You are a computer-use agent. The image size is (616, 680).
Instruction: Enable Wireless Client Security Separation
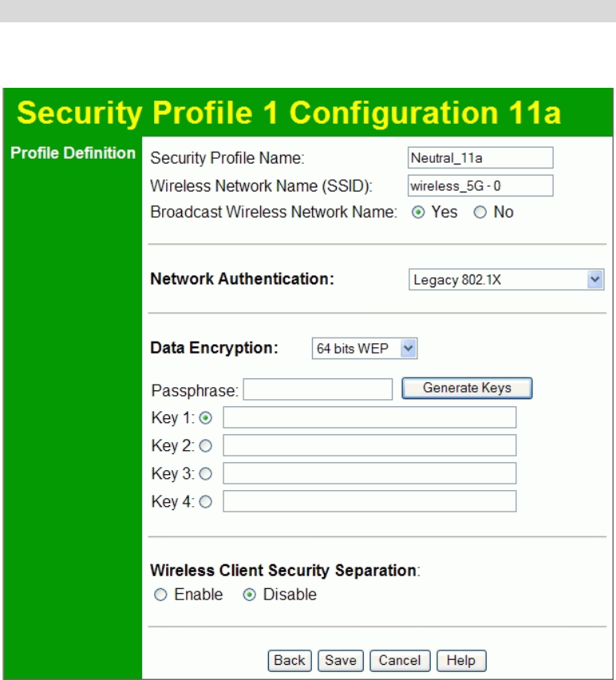tap(160, 595)
